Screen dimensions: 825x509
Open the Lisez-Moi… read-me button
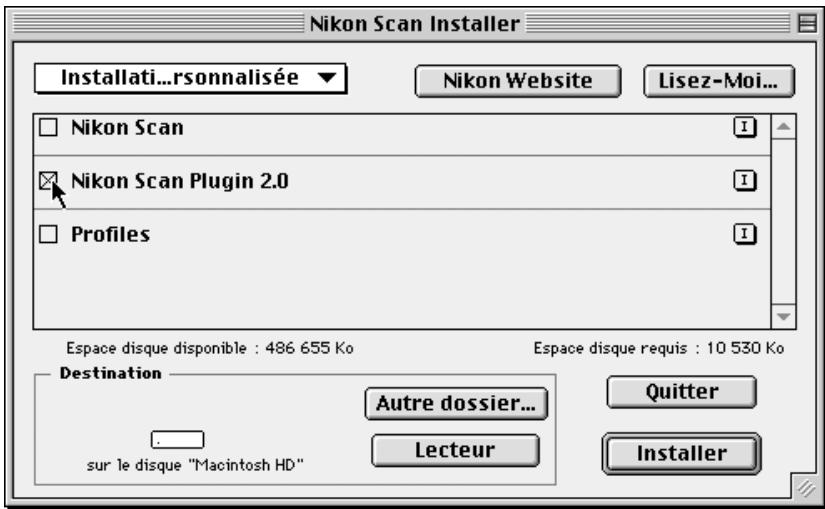click(718, 81)
